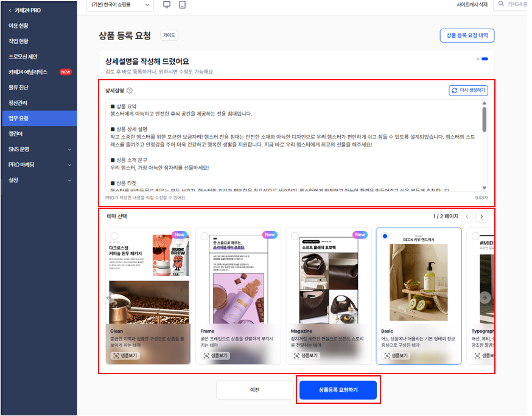
Task: Open 프로모션 제안 in sidebar
Action: [39, 57]
